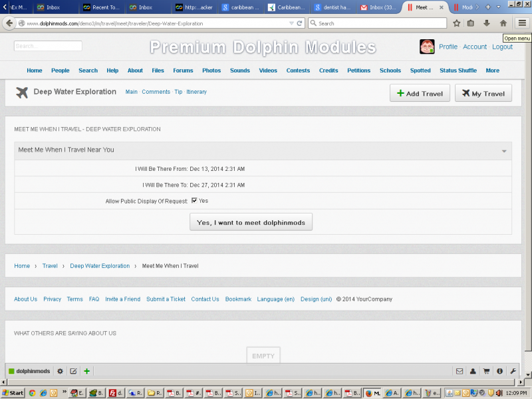Open the Itinerary link

pyautogui.click(x=196, y=92)
